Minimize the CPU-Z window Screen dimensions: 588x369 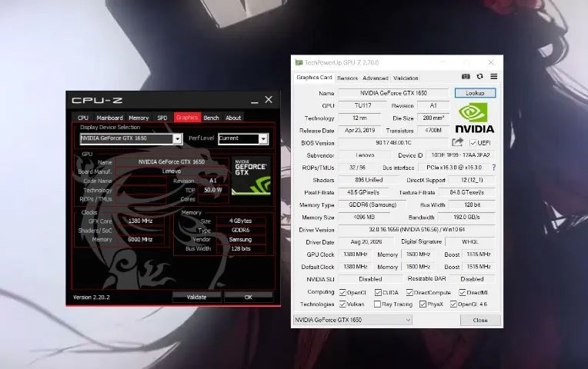point(255,101)
